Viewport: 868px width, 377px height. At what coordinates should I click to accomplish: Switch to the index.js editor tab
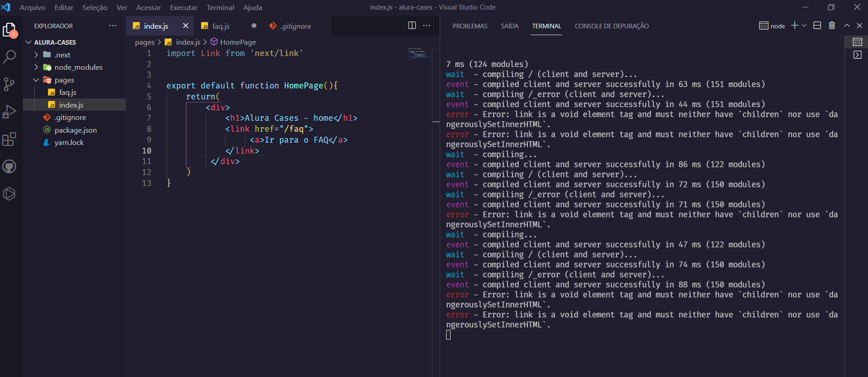[156, 26]
